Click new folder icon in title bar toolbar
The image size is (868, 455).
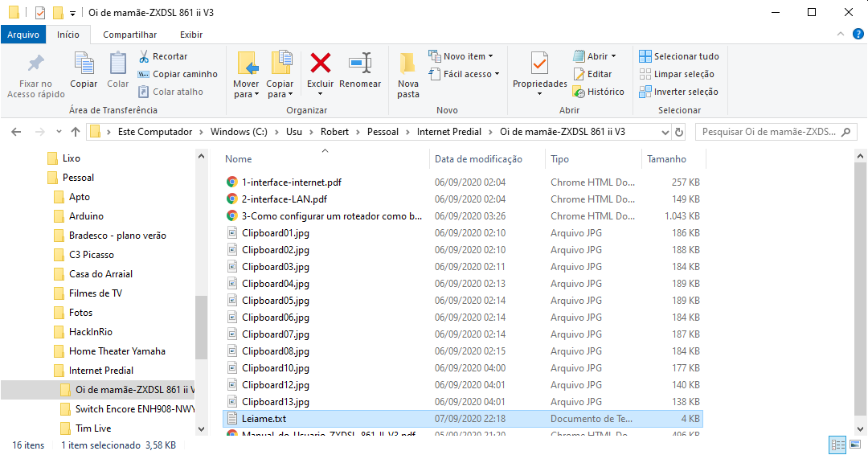click(58, 12)
